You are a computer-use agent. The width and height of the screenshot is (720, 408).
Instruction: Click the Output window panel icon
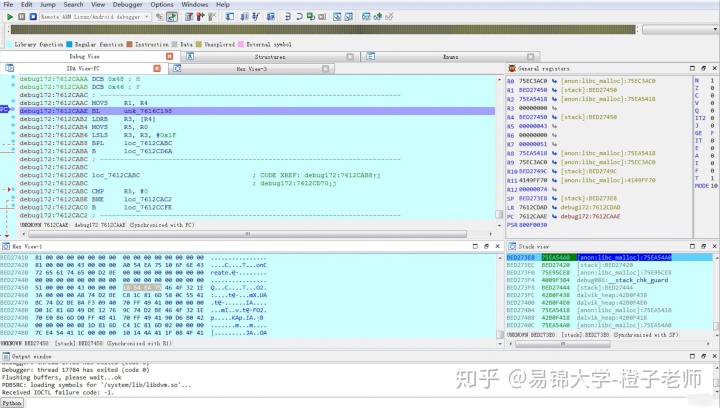[6, 356]
